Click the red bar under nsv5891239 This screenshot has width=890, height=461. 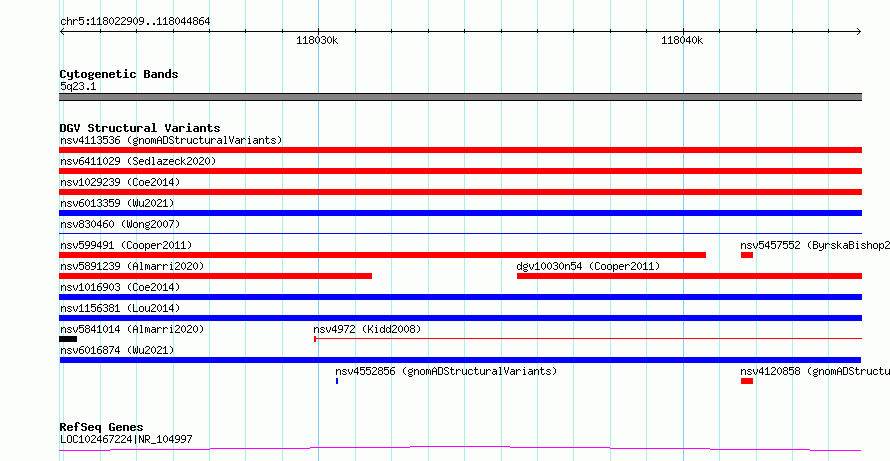(216, 276)
